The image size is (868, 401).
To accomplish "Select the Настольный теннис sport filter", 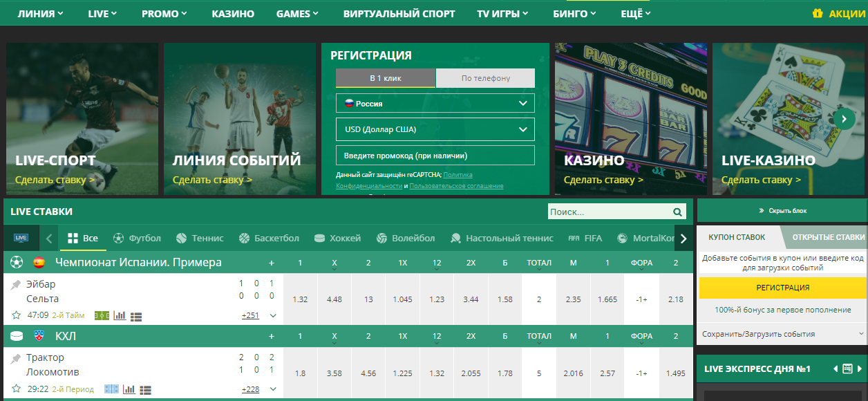I will (502, 238).
